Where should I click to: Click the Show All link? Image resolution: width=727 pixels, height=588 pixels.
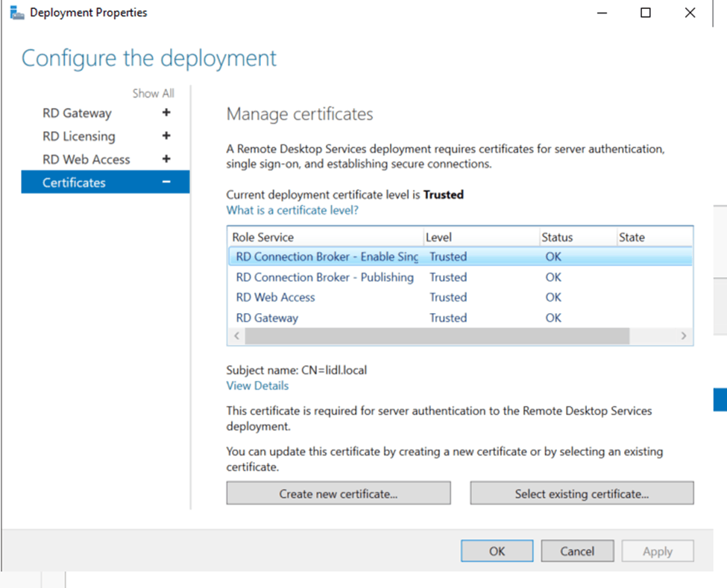pyautogui.click(x=153, y=93)
